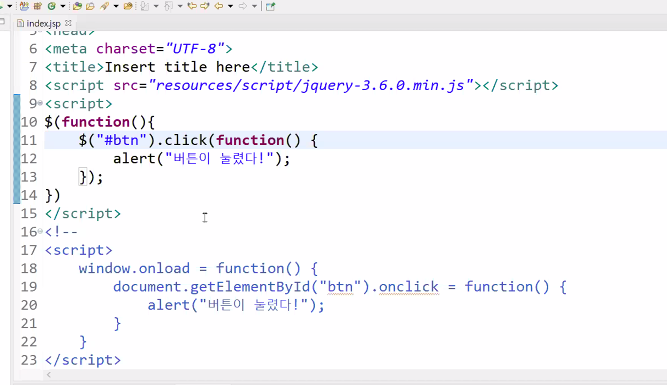
Task: Click the Open Task folder icon
Action: [x=90, y=6]
